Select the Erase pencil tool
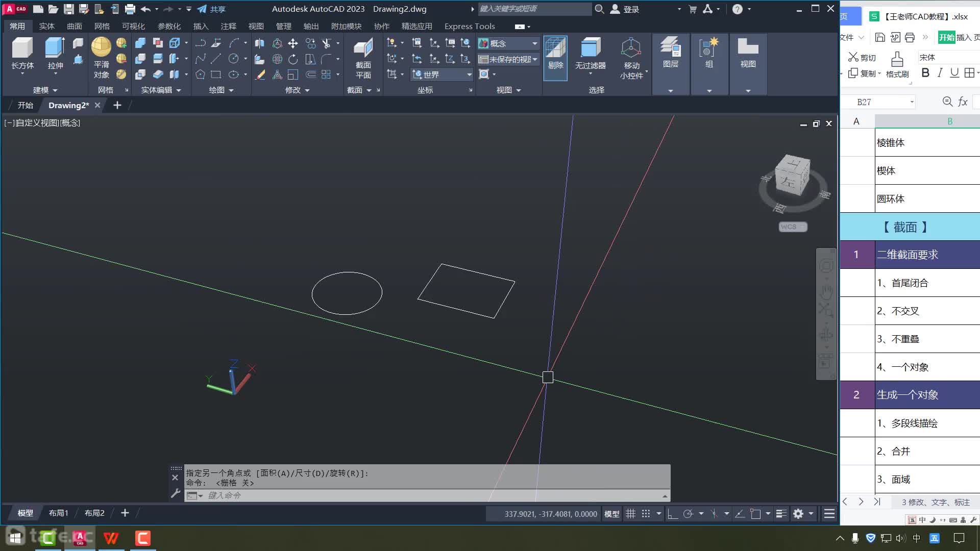The width and height of the screenshot is (980, 551). (x=260, y=74)
